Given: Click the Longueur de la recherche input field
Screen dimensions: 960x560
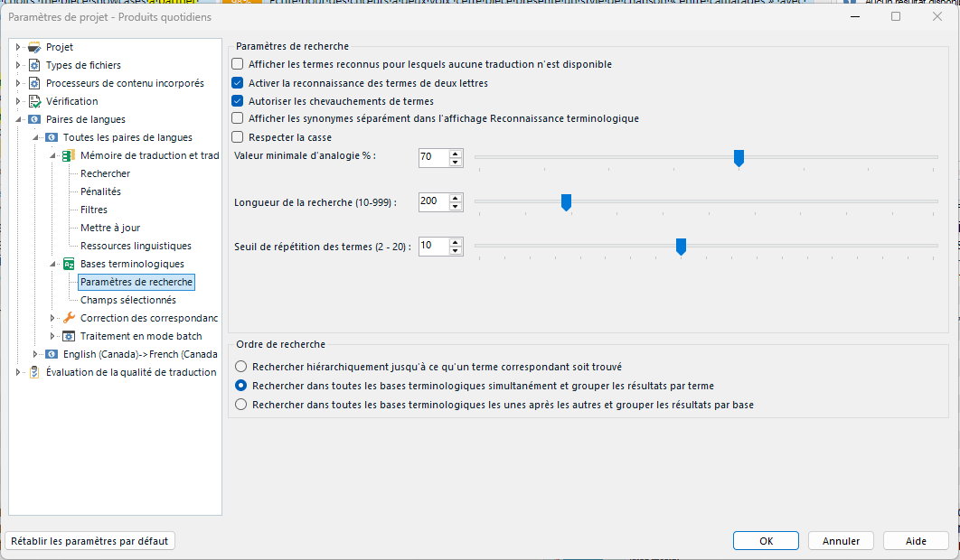Looking at the screenshot, I should (x=434, y=201).
